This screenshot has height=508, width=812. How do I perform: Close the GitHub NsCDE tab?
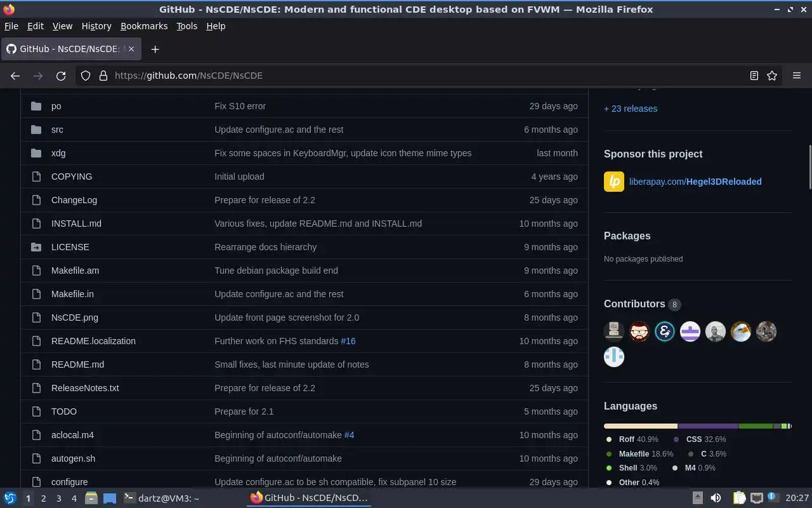pyautogui.click(x=131, y=49)
